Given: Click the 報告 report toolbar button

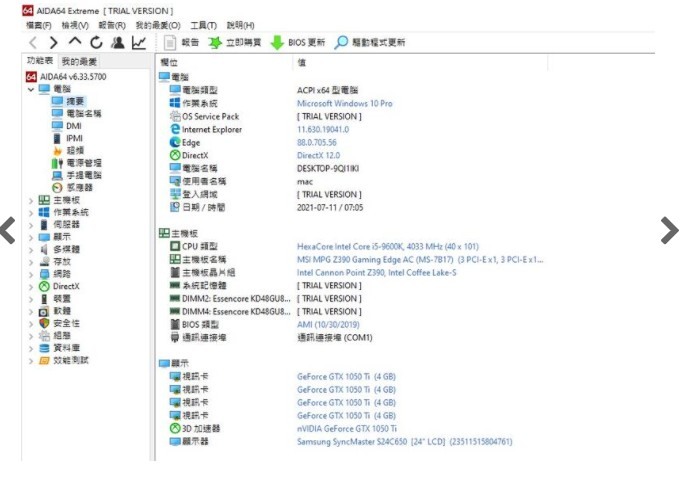Looking at the screenshot, I should [x=181, y=42].
